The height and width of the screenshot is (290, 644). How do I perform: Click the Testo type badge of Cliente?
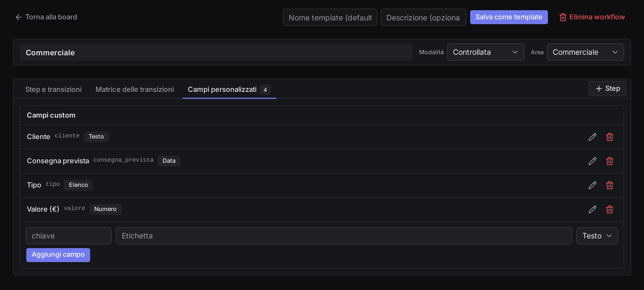click(96, 137)
